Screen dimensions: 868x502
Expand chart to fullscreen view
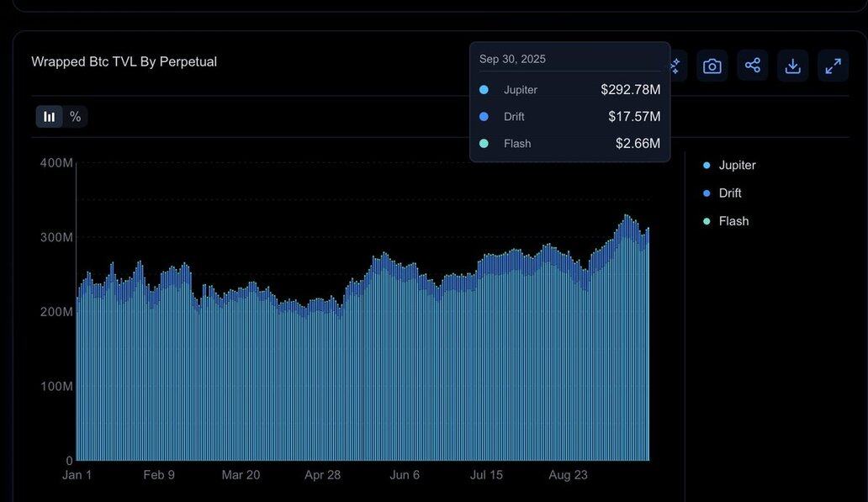coord(833,66)
